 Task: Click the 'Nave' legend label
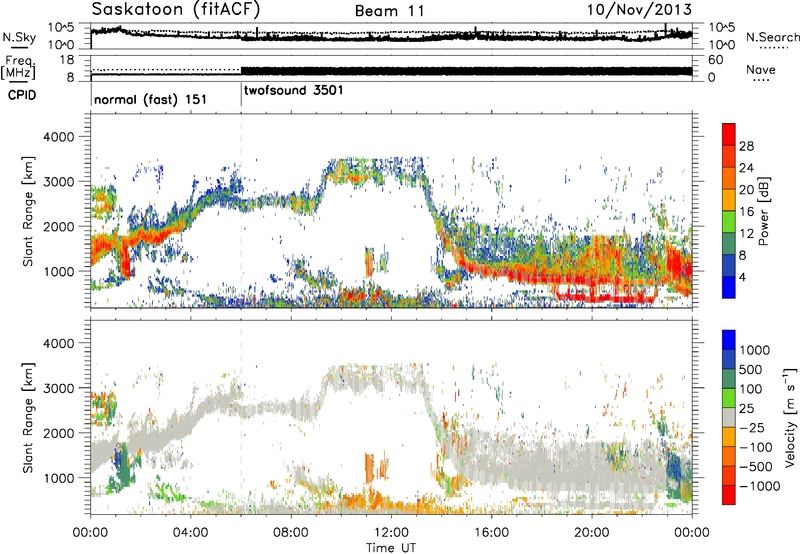click(761, 69)
